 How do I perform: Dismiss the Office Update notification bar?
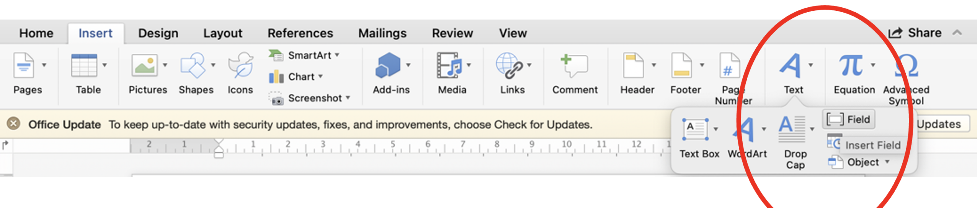pos(14,124)
